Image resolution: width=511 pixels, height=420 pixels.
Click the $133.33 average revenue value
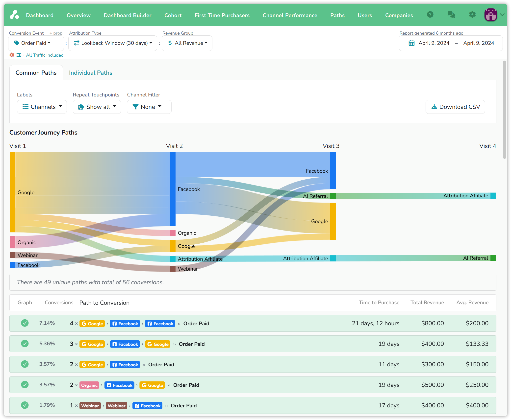click(477, 344)
